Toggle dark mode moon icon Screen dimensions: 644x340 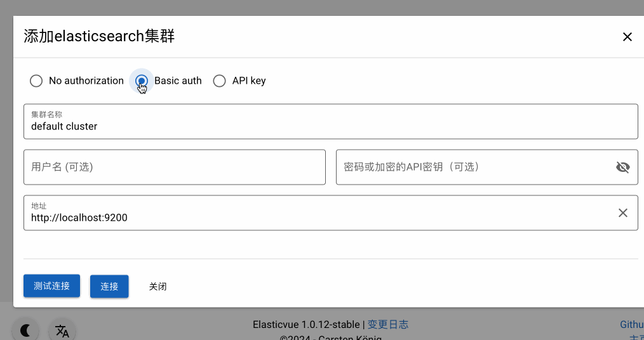tap(25, 330)
